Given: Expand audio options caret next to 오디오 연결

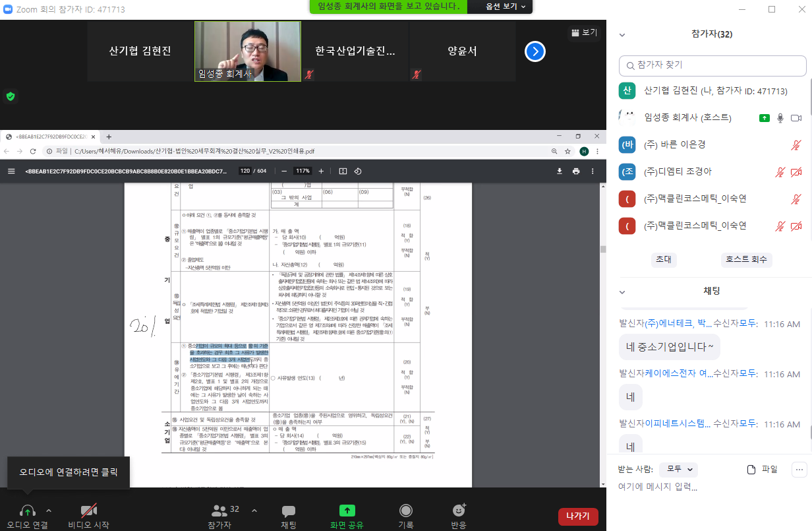Looking at the screenshot, I should pos(49,511).
